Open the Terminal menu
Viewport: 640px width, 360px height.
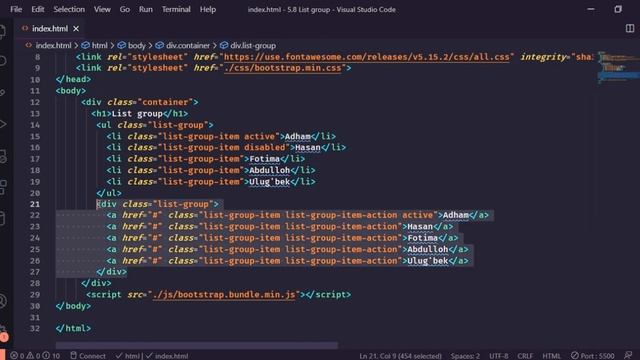[x=176, y=9]
